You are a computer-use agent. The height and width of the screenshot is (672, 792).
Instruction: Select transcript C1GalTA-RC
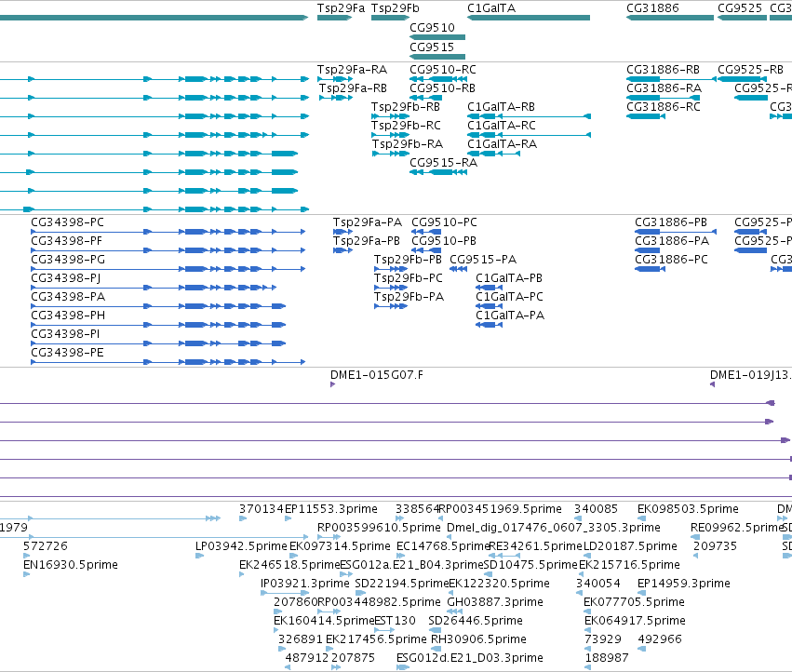coord(529,135)
